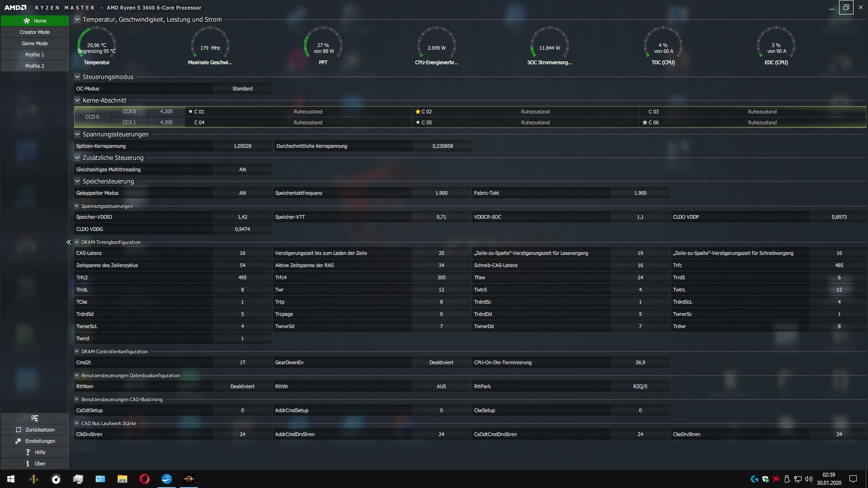Toggle the Gleichzeitiges Multithreading AN value
The width and height of the screenshot is (868, 488).
(242, 169)
